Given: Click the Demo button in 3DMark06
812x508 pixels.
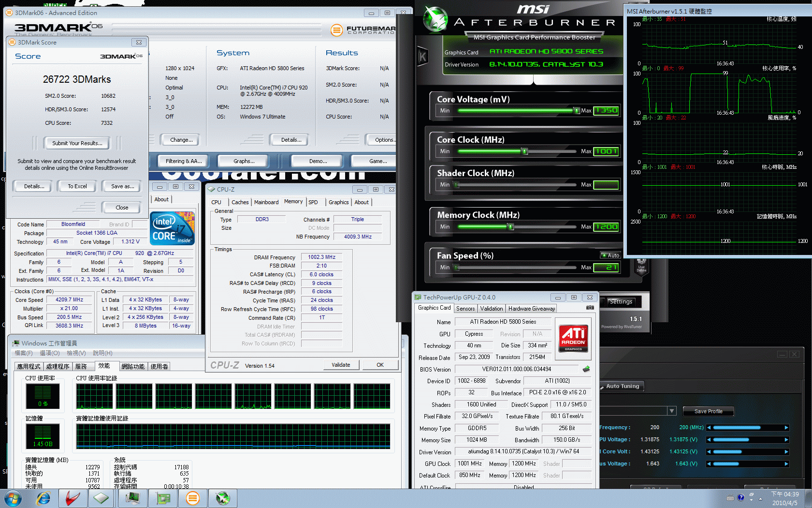Looking at the screenshot, I should [318, 161].
